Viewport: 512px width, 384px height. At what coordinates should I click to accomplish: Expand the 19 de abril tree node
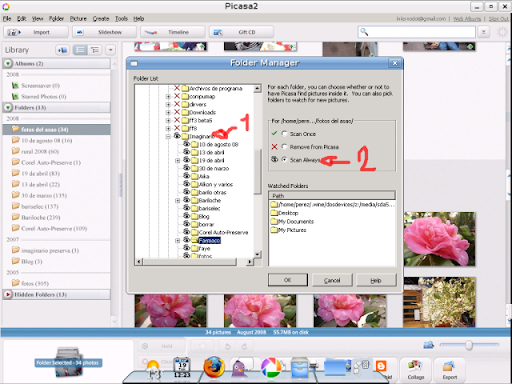pos(178,160)
